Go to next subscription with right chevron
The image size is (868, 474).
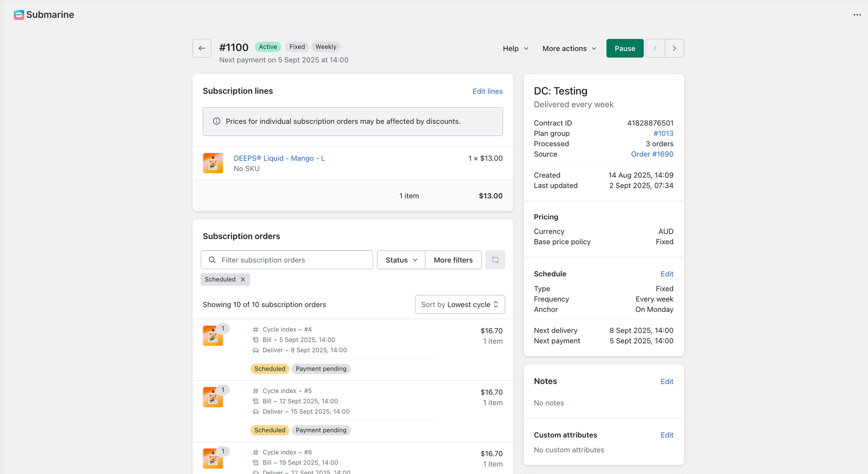(x=674, y=48)
